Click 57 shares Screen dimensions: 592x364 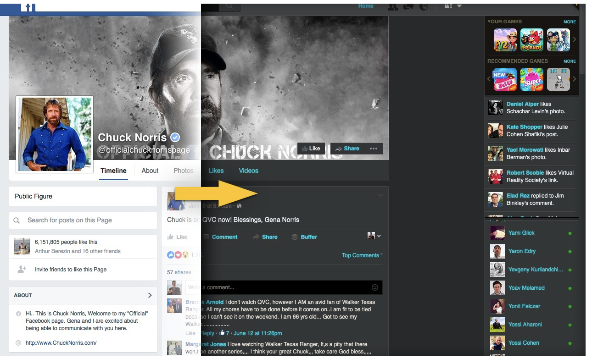[179, 272]
